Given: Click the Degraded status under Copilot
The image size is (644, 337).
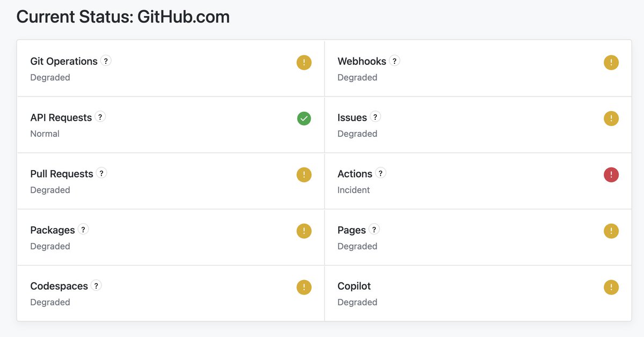Looking at the screenshot, I should [357, 302].
